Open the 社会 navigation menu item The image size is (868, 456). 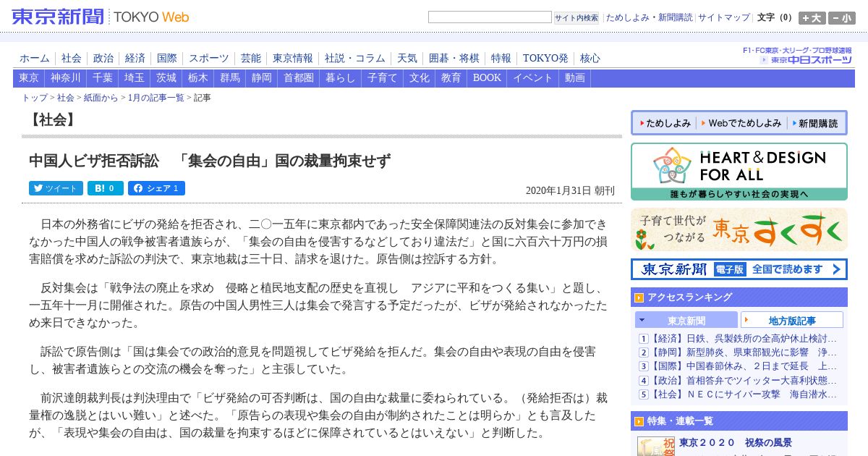(72, 59)
